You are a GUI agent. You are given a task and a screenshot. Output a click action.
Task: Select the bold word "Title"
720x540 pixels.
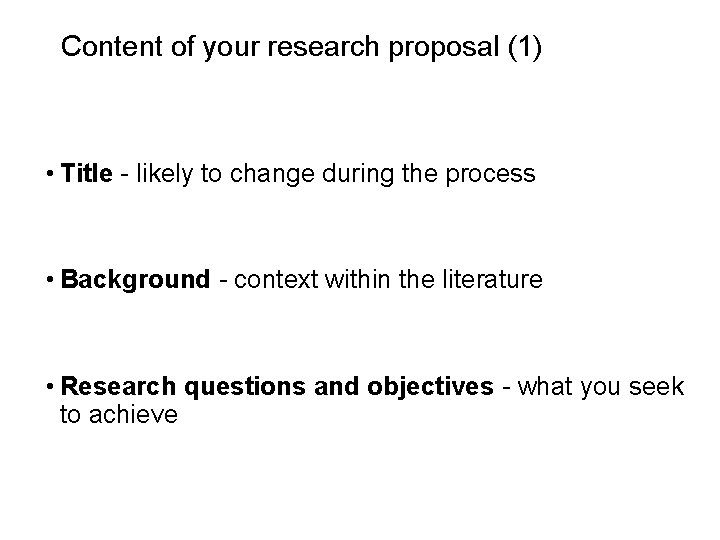(x=86, y=173)
